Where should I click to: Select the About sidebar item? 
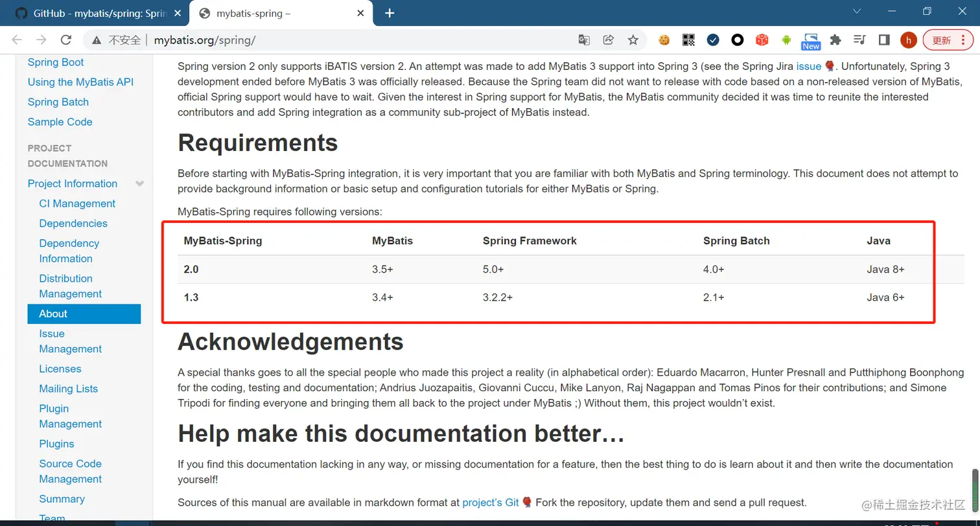coord(84,314)
